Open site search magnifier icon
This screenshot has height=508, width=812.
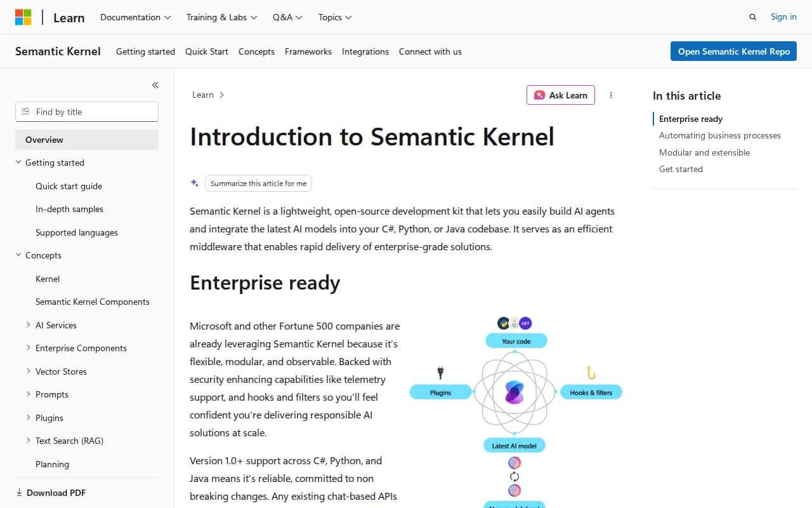(x=753, y=17)
